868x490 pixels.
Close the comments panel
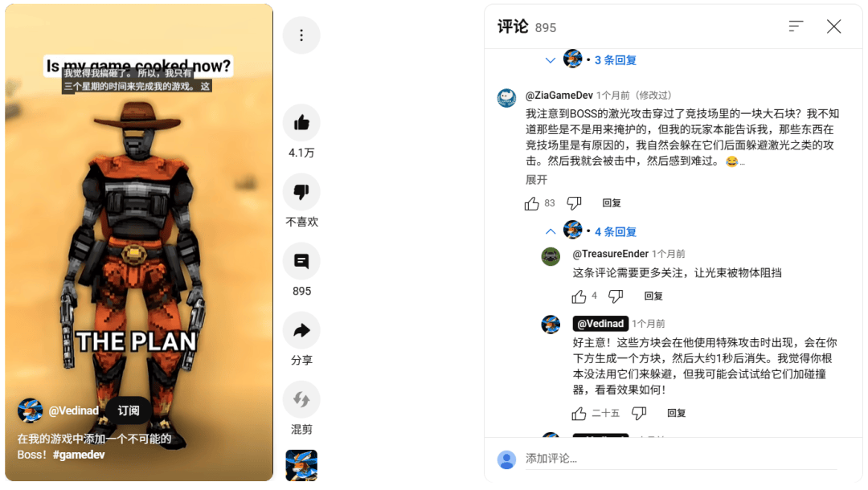833,26
